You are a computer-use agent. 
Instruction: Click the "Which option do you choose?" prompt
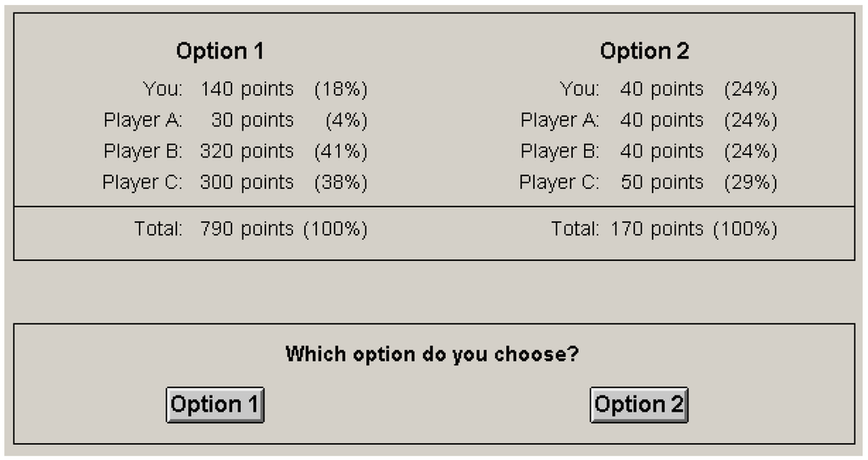432,353
